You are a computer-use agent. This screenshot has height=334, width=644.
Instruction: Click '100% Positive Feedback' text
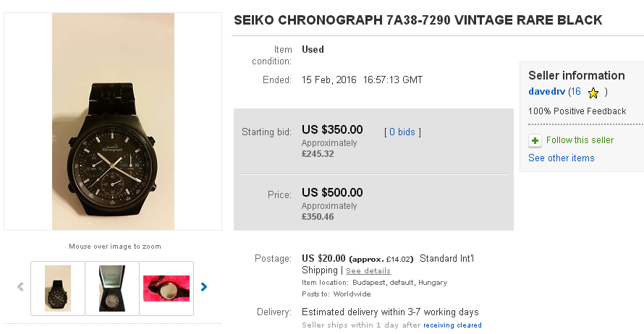point(577,111)
